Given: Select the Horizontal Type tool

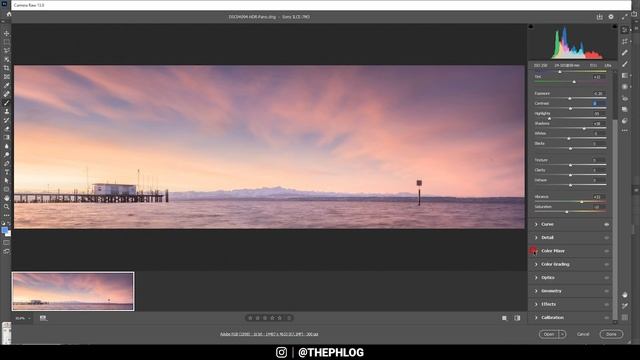Looking at the screenshot, I should click(6, 172).
